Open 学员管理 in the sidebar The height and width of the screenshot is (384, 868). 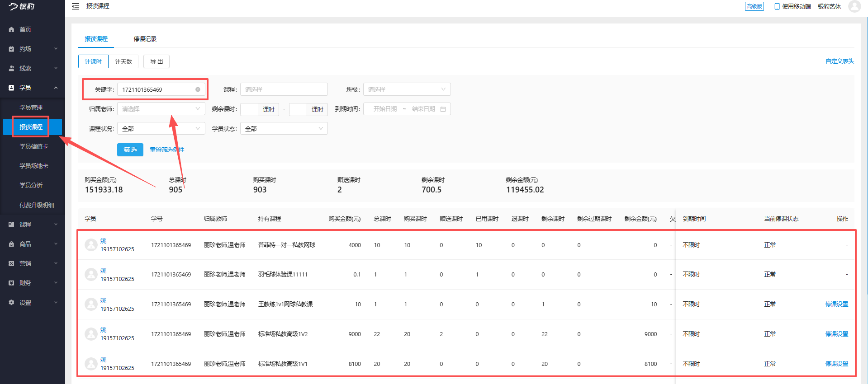tap(31, 108)
